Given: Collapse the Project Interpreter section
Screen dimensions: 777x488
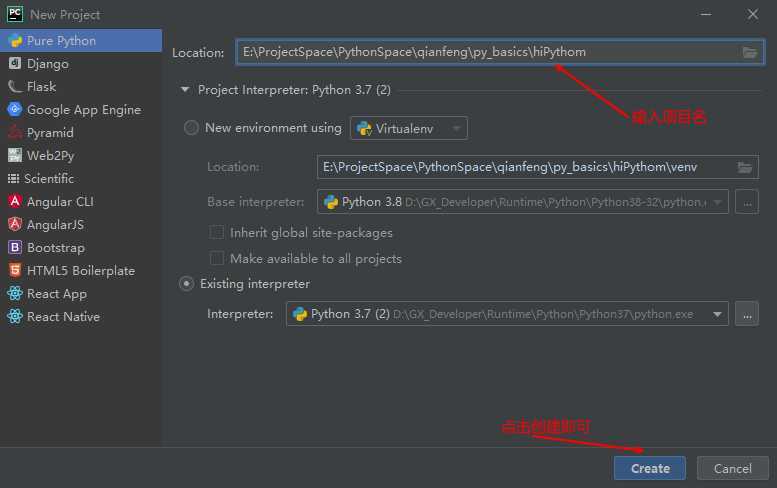Looking at the screenshot, I should [x=185, y=90].
